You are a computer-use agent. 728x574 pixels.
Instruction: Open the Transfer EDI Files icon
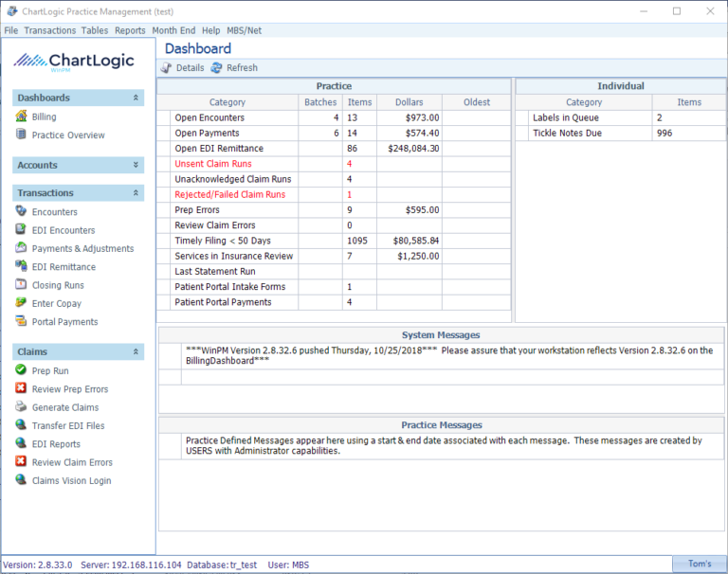point(21,425)
